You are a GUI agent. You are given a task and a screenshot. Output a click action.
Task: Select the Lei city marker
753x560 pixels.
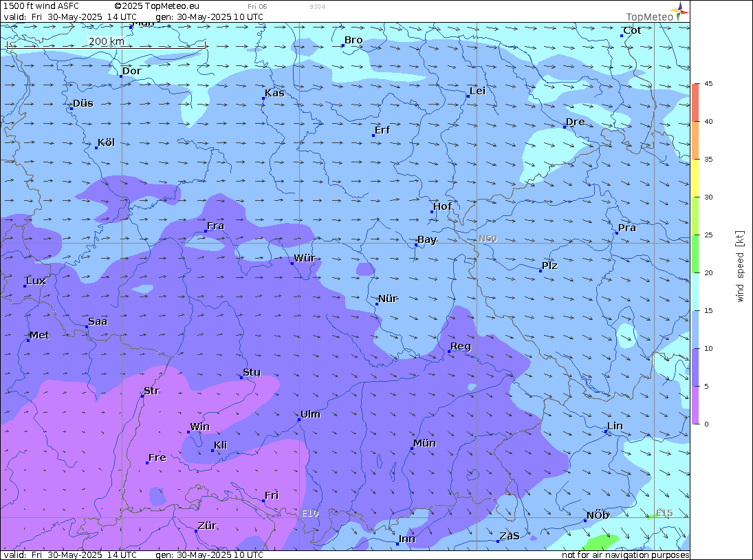point(468,96)
